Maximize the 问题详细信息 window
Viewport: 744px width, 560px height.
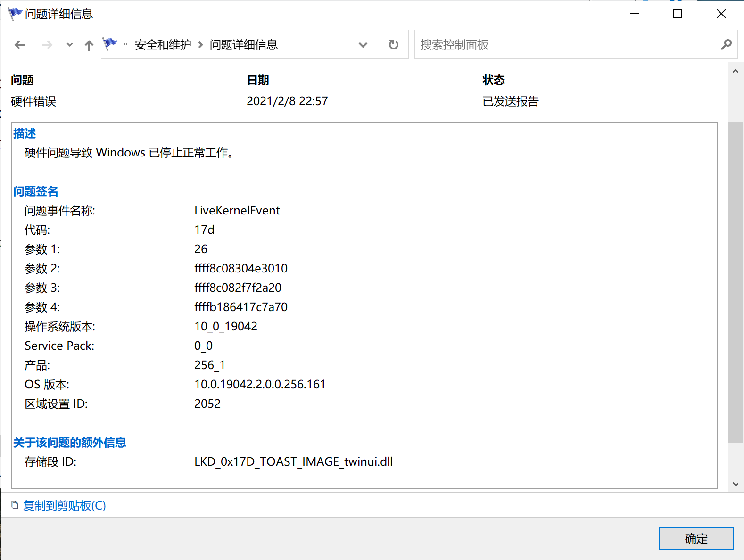coord(678,14)
